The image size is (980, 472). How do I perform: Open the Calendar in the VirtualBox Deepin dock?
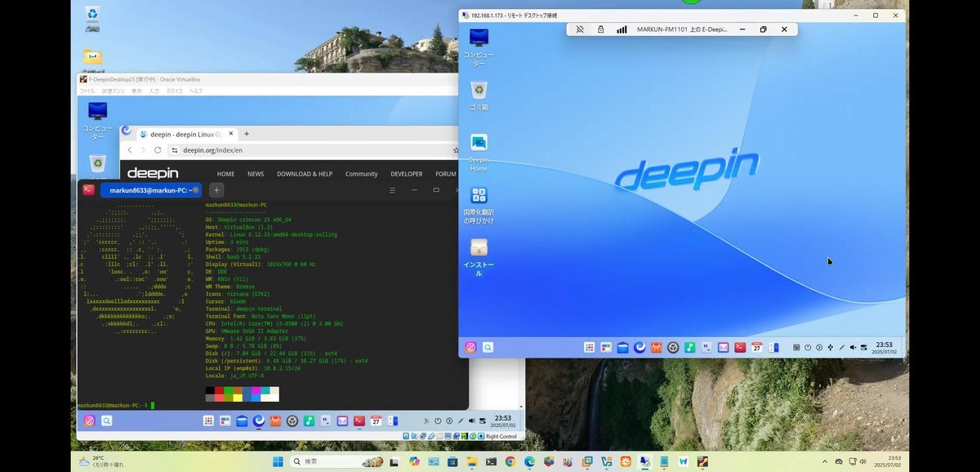coord(376,421)
